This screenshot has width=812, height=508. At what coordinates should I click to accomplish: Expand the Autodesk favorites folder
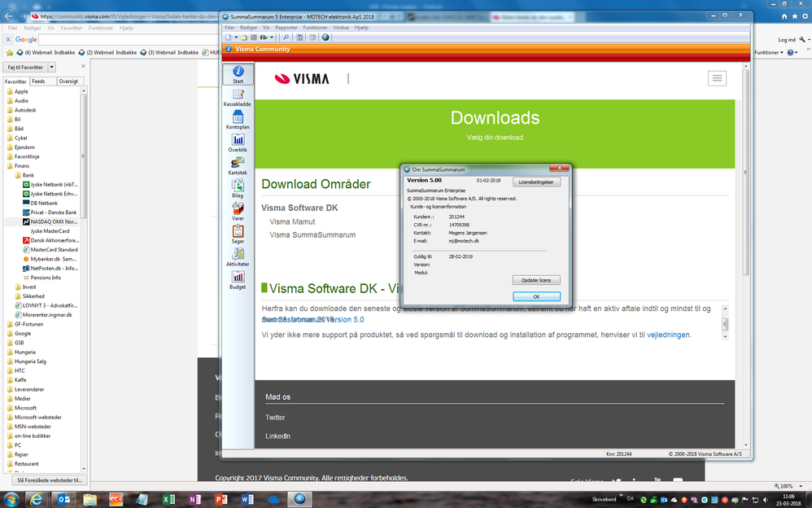click(x=21, y=110)
